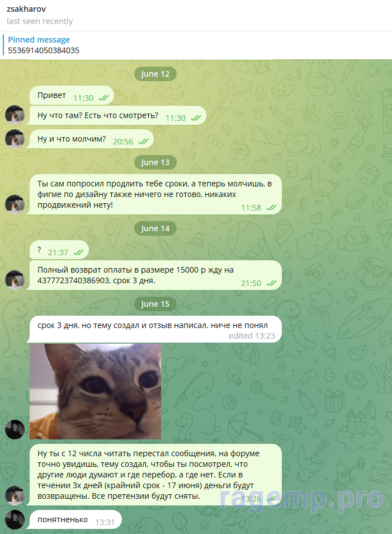This screenshot has width=392, height=534.
Task: Click the June 14 date separator
Action: coord(155,228)
